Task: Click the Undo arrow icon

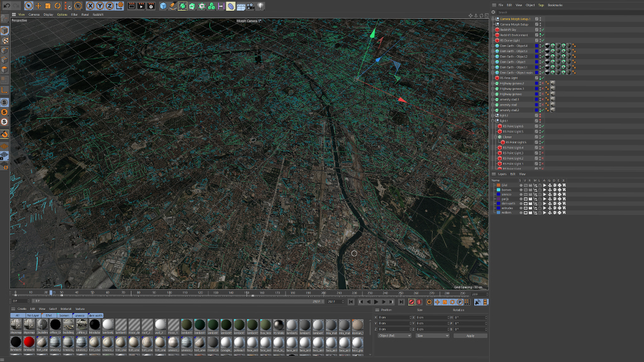Action: [x=6, y=6]
